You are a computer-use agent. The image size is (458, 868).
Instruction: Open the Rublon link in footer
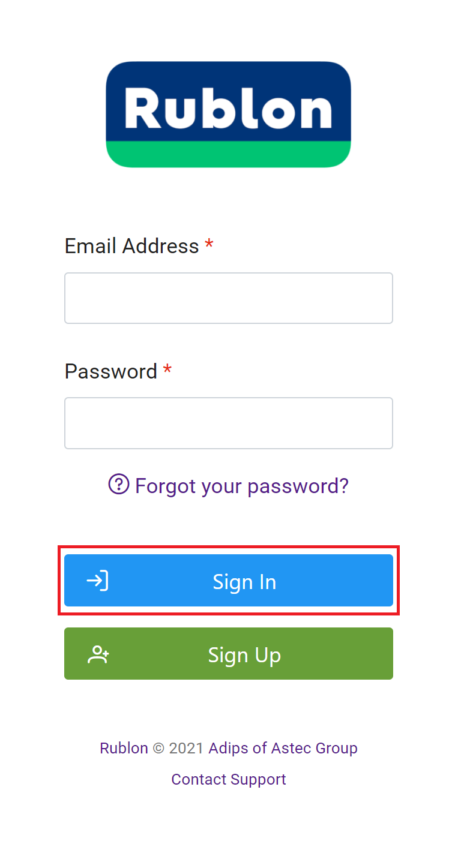pyautogui.click(x=124, y=748)
